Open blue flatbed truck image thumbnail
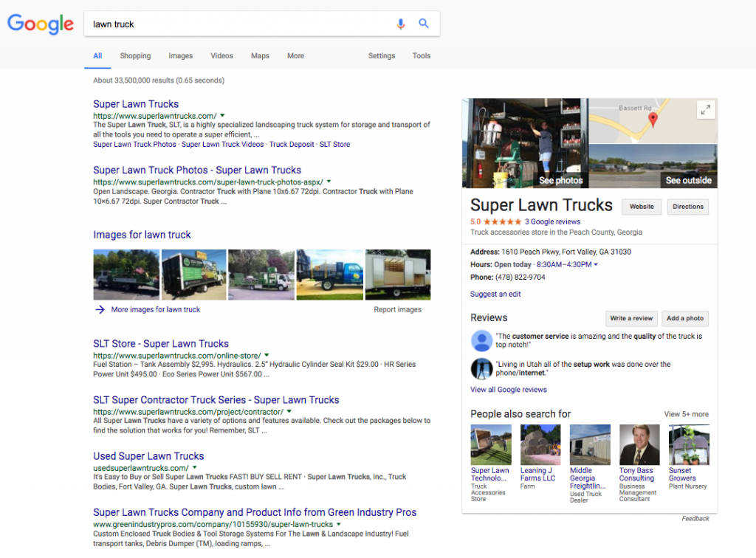The height and width of the screenshot is (558, 756). coord(330,275)
